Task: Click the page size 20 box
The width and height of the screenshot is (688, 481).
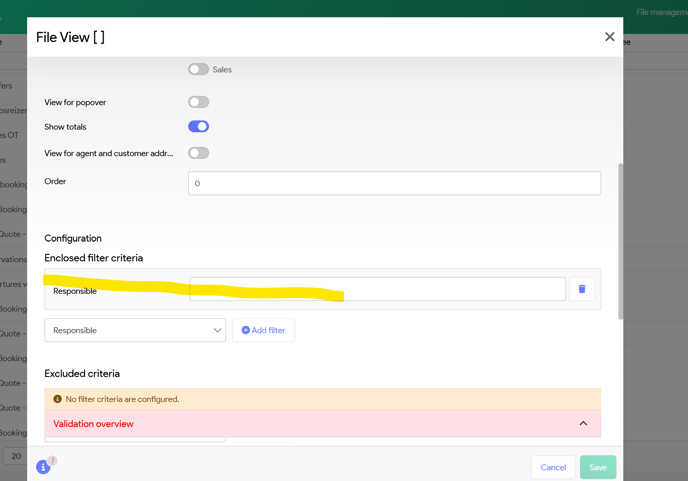Action: pos(15,456)
